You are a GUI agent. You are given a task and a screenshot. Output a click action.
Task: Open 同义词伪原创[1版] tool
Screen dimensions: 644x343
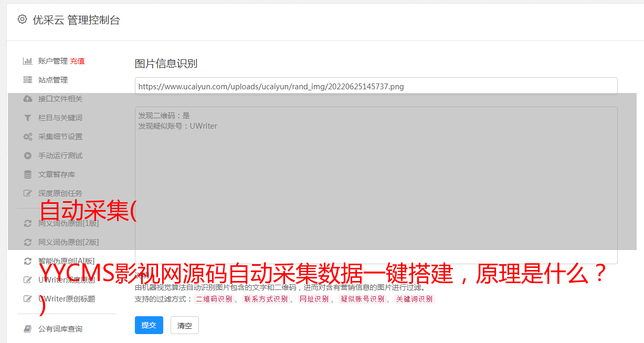(68, 223)
